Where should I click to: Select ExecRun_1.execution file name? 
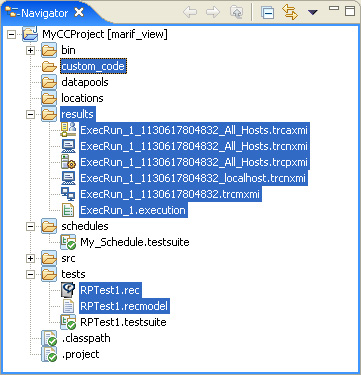click(133, 210)
